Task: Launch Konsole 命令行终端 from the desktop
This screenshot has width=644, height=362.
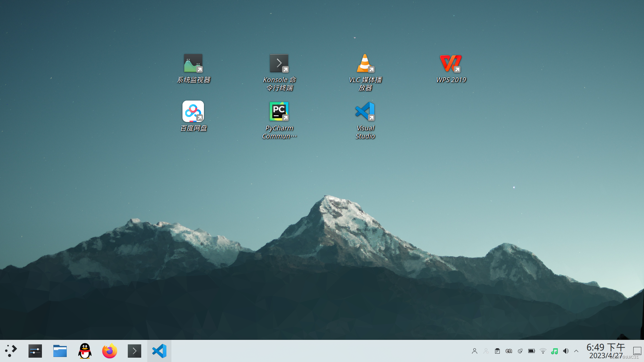Action: [x=279, y=63]
